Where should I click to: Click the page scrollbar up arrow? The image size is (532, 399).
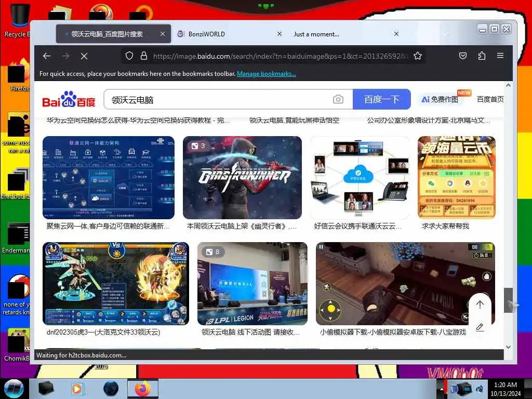[x=508, y=86]
